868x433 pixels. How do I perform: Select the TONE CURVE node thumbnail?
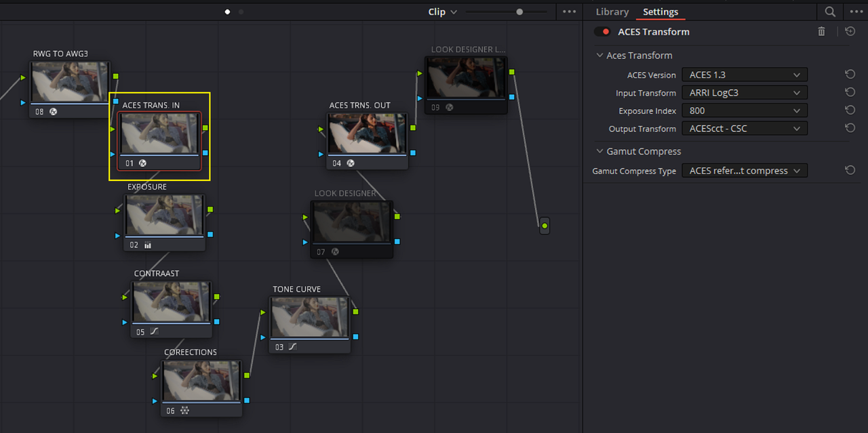point(310,317)
